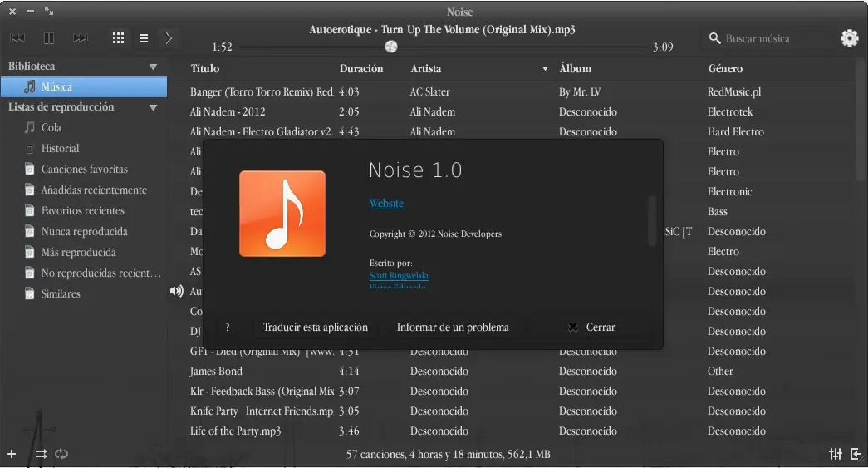Sort by the Género column header
The width and height of the screenshot is (868, 468).
(725, 69)
